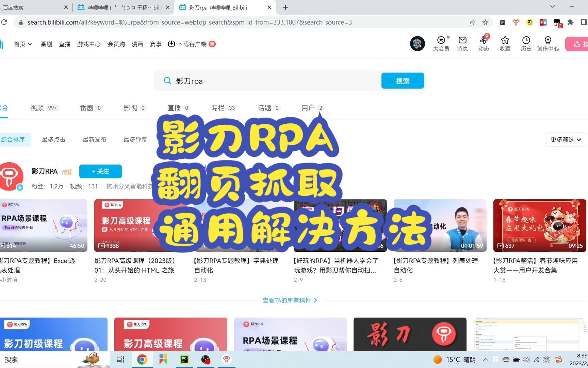Click the 搜索 search button
The image size is (588, 368).
click(403, 81)
